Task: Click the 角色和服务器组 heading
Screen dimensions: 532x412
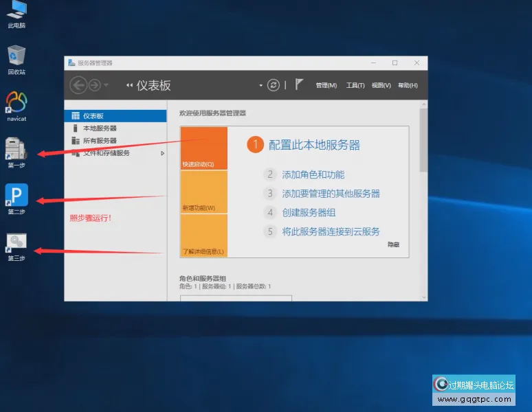Action: [x=203, y=279]
